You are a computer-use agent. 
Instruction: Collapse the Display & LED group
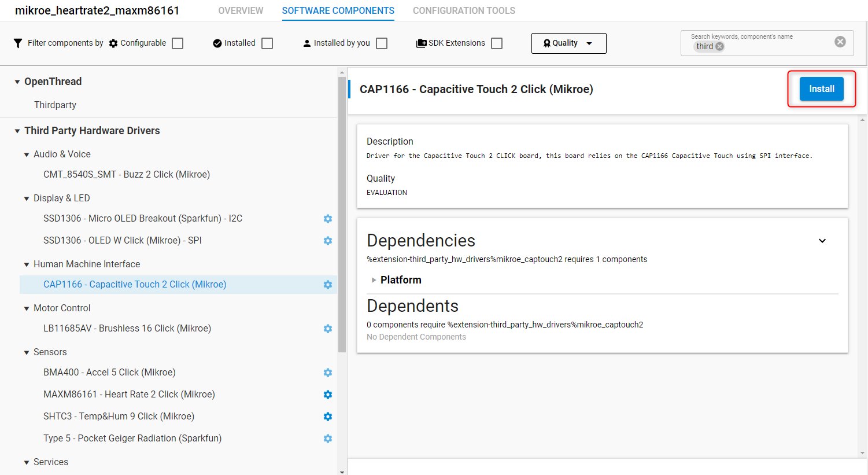27,199
